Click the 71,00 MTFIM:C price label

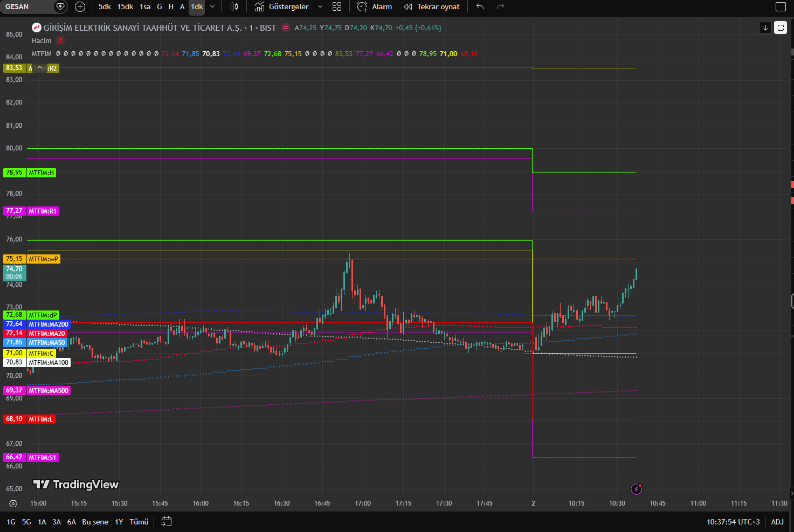click(x=30, y=353)
